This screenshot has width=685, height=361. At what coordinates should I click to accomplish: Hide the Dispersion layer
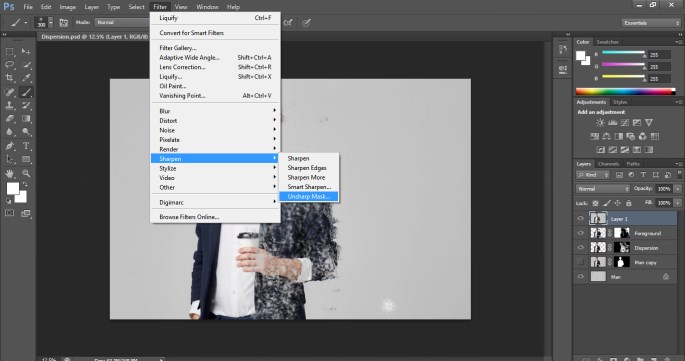[581, 247]
